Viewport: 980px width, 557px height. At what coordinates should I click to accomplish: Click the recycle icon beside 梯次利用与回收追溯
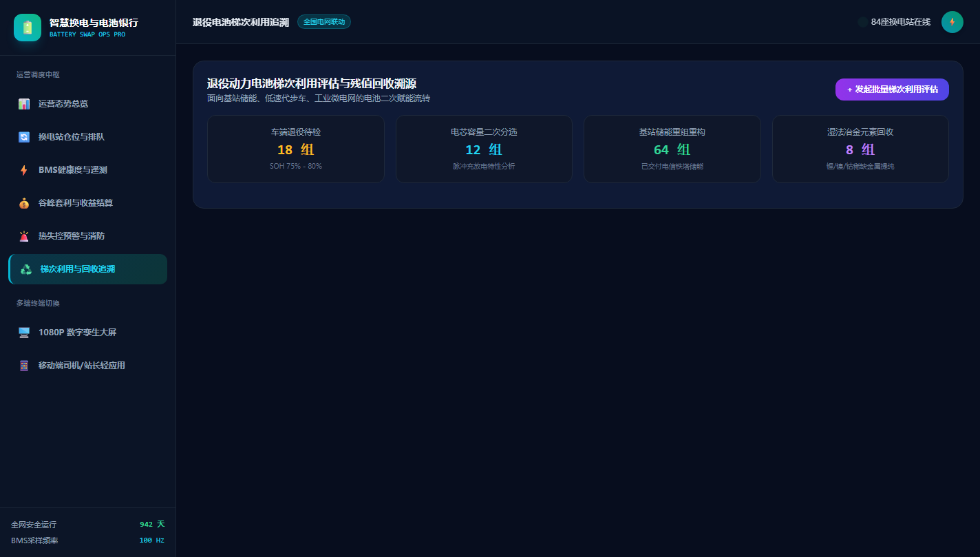[26, 269]
